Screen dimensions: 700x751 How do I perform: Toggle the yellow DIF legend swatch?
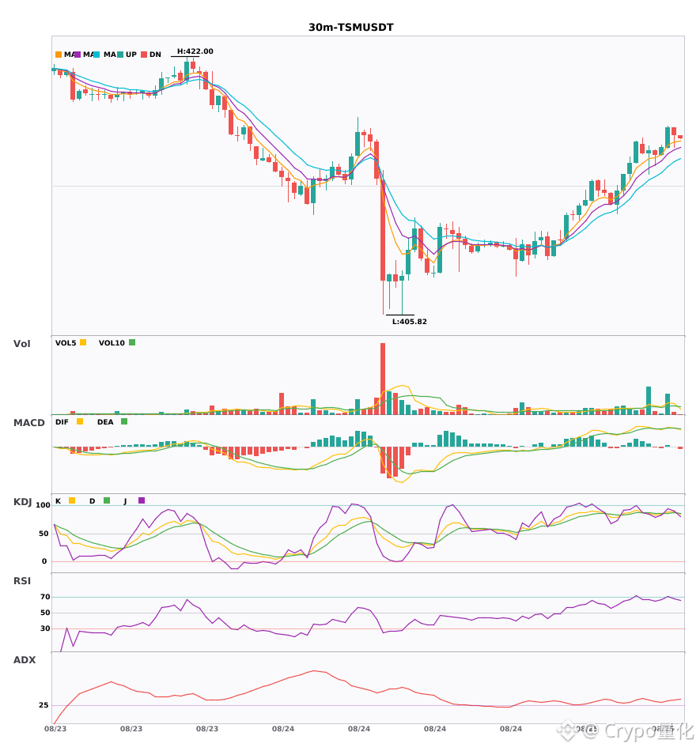(x=80, y=421)
